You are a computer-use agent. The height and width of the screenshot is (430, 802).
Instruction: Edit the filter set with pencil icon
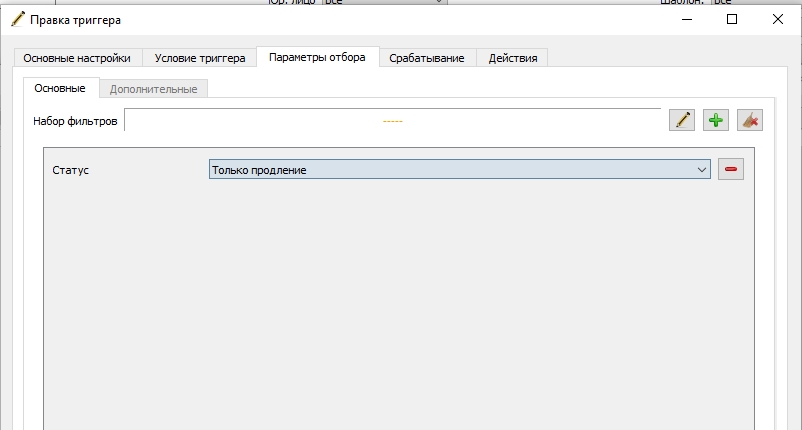[682, 120]
